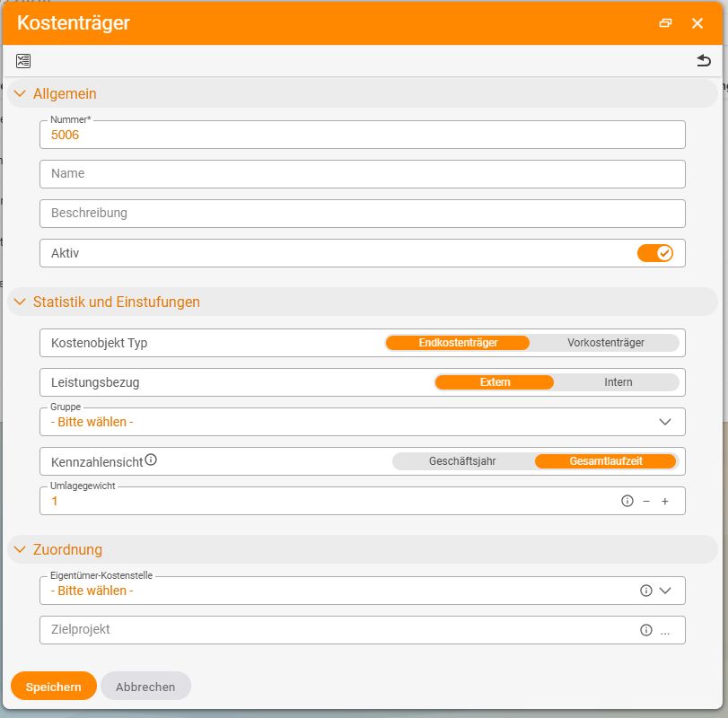Screen dimensions: 728x718
Task: Open the Eigentümer-Kostenstelle dropdown arrow
Action: (x=665, y=591)
